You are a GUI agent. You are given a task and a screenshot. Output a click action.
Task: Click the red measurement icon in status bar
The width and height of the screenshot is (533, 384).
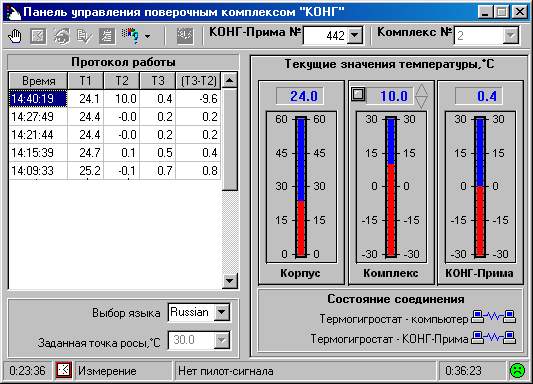point(64,370)
